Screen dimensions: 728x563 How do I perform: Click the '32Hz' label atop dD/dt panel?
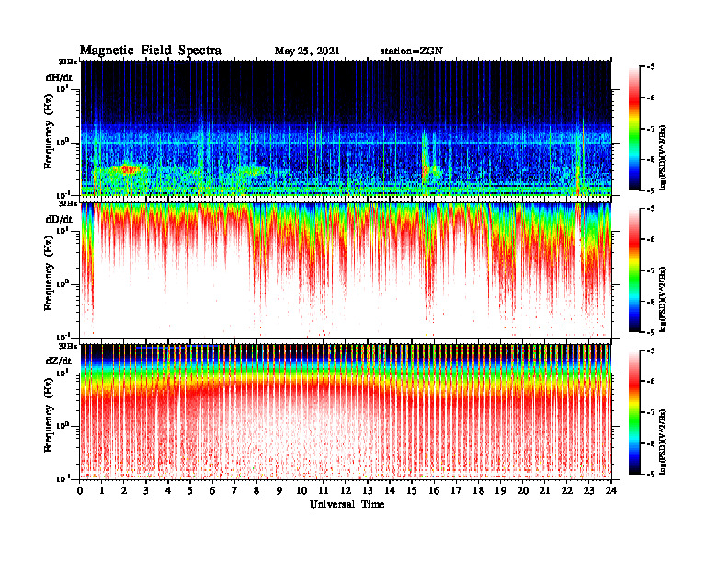pos(68,203)
